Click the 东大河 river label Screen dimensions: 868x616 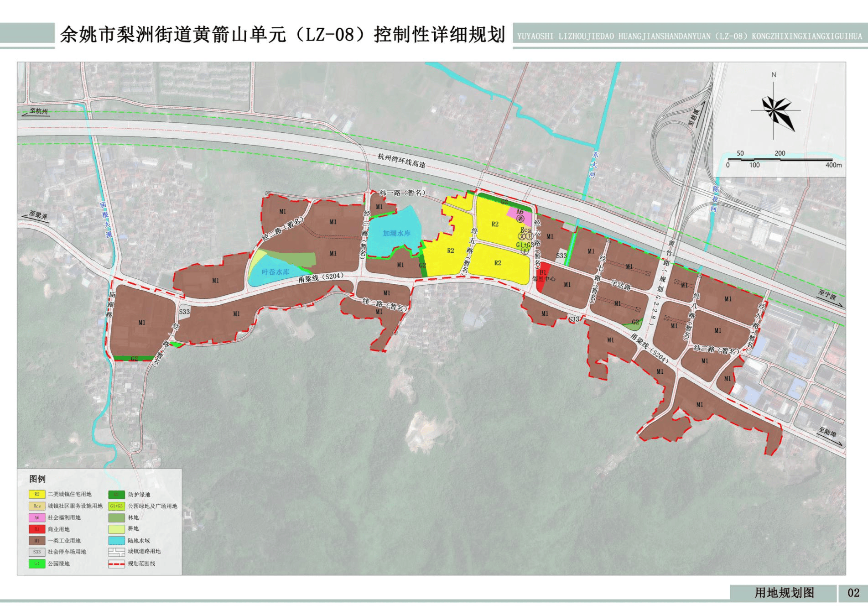pyautogui.click(x=594, y=165)
